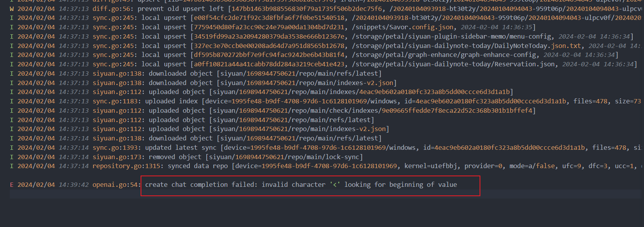Click the hash starting with a0ff10821a44
The width and height of the screenshot is (644, 227).
pyautogui.click(x=269, y=64)
